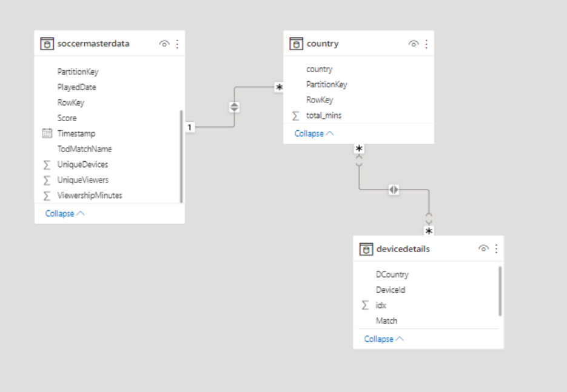Screen dimensions: 567x392
Task: Select PartitionKey field in country table
Action: (326, 85)
